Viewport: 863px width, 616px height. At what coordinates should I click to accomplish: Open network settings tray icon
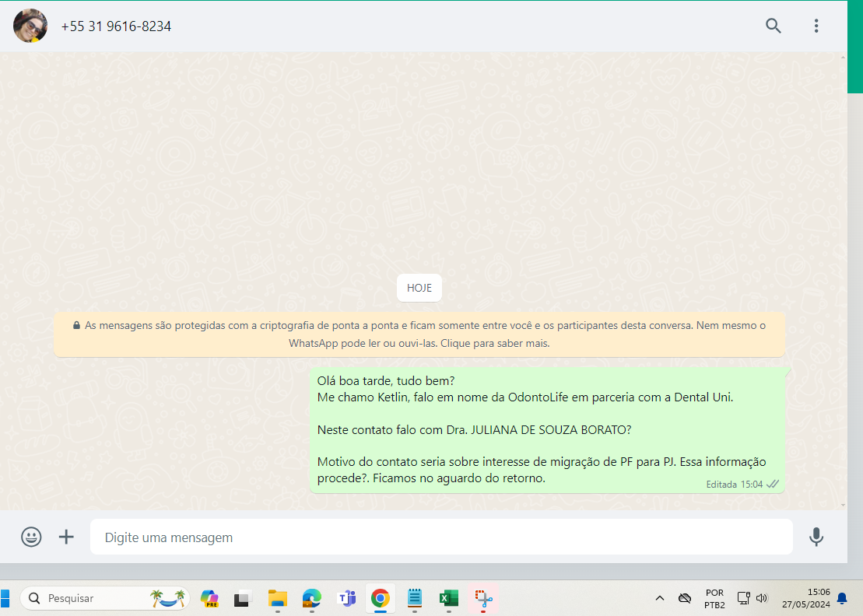pyautogui.click(x=744, y=598)
